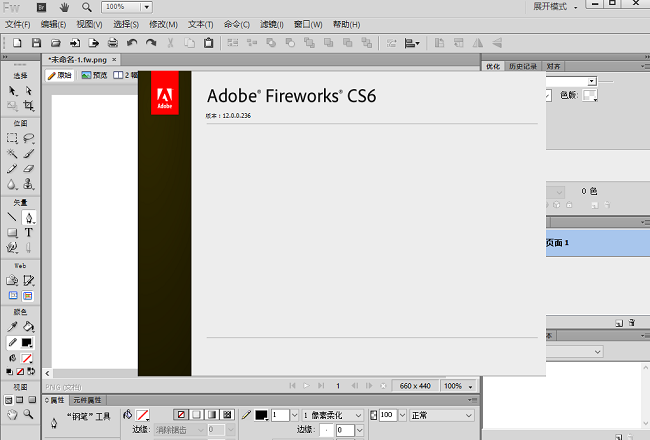Select the Hand tool in top bar
Viewport: 650px width, 440px height.
pyautogui.click(x=64, y=7)
